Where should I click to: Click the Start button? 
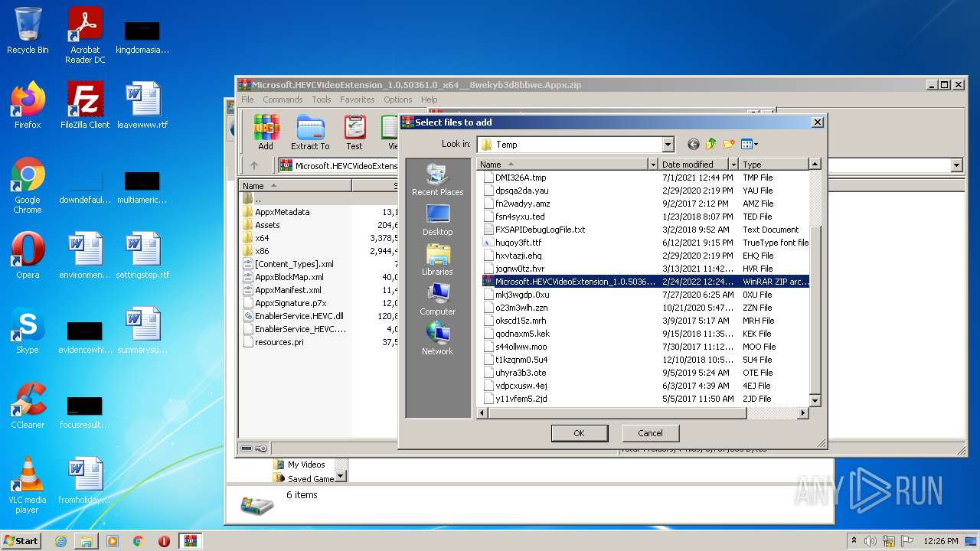[21, 540]
